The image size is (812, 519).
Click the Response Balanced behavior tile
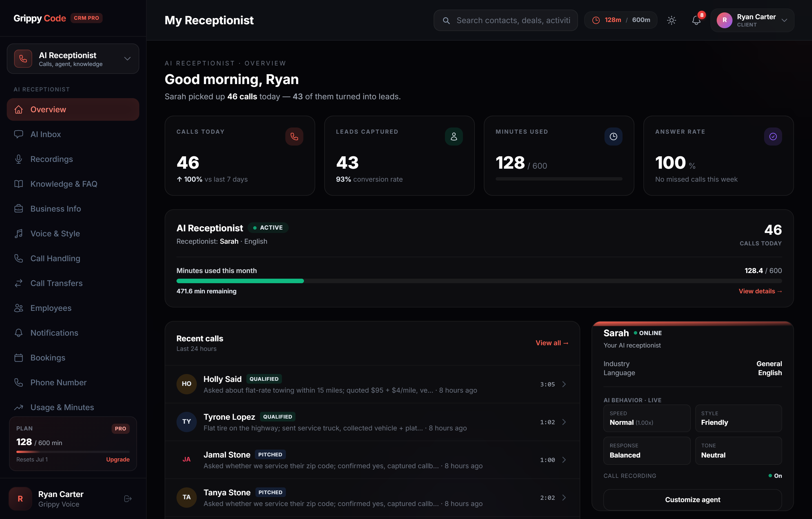pos(647,450)
